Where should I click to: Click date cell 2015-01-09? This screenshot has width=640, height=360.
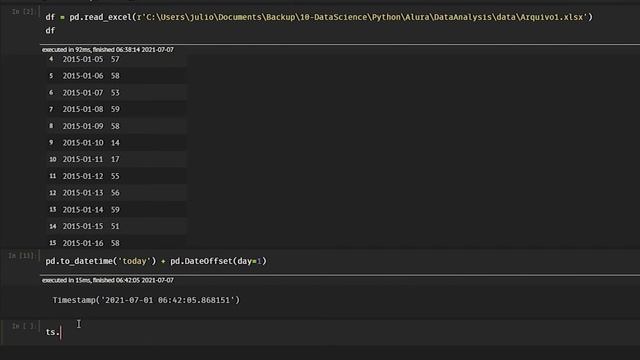(83, 126)
